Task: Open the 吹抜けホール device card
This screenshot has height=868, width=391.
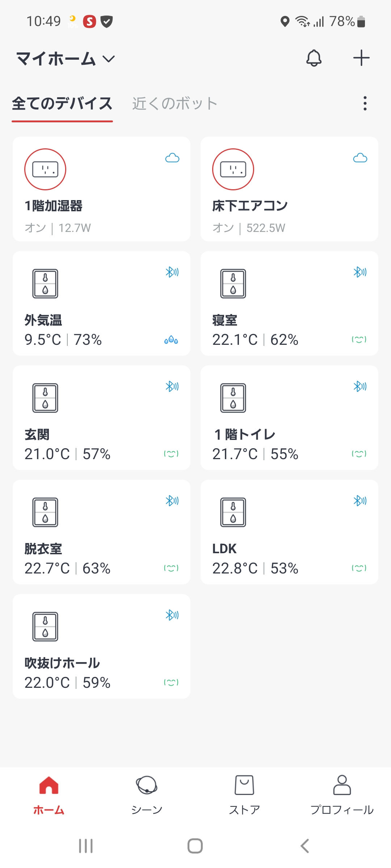Action: coord(101,646)
